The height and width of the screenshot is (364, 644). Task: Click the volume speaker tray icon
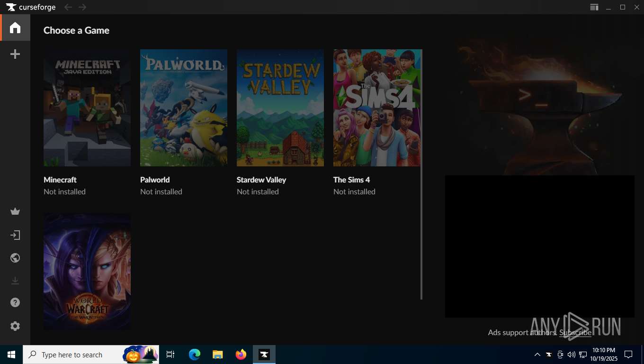571,355
